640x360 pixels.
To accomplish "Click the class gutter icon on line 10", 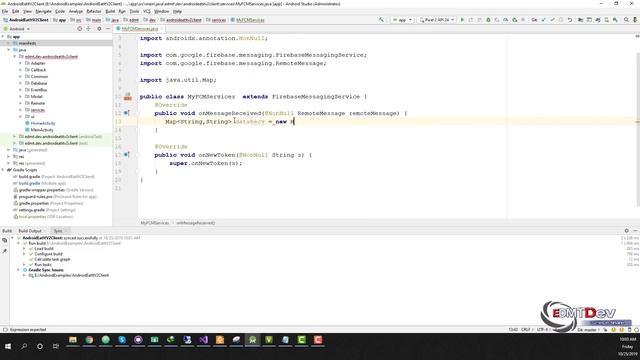I will coord(128,97).
